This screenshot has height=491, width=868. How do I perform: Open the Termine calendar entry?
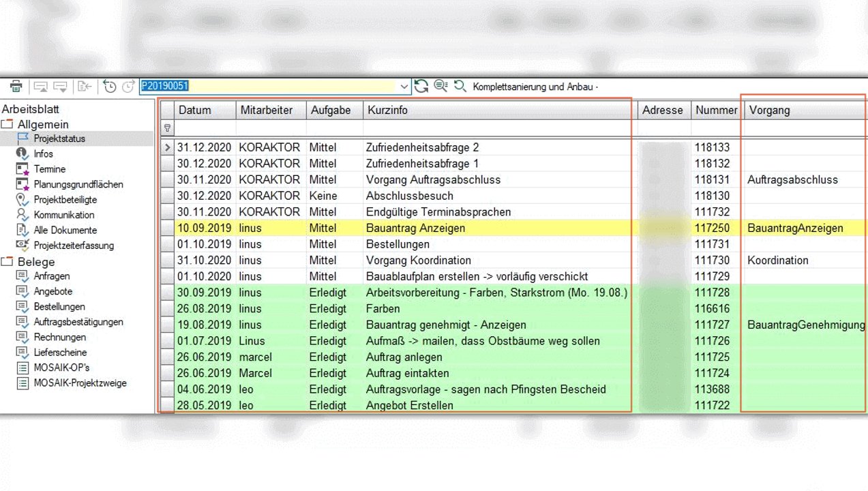[50, 169]
